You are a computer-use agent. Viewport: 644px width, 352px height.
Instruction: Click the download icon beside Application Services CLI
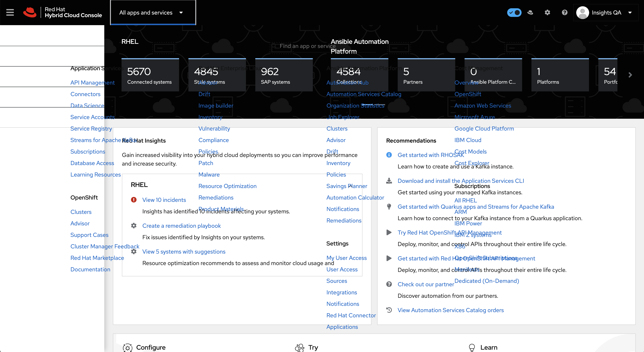click(389, 181)
